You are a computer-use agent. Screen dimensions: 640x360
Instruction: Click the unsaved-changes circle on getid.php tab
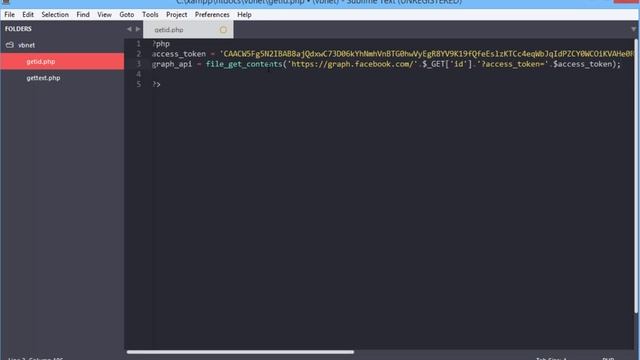tap(223, 30)
